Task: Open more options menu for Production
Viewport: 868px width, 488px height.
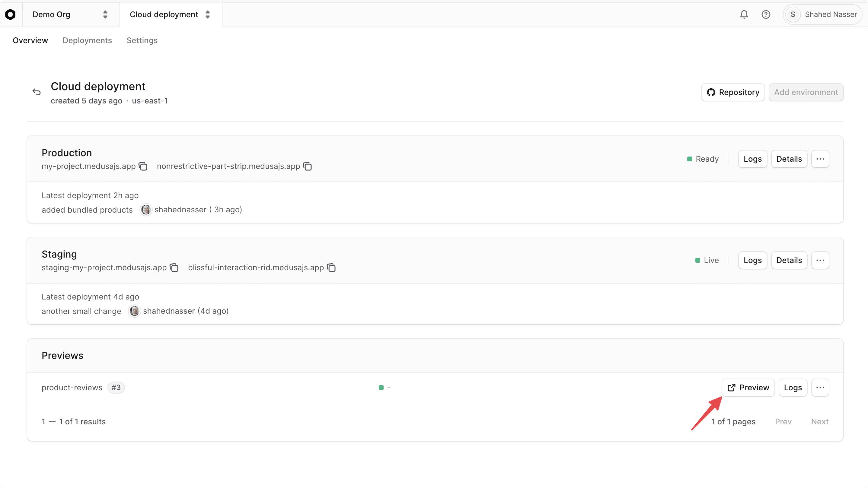Action: 820,159
